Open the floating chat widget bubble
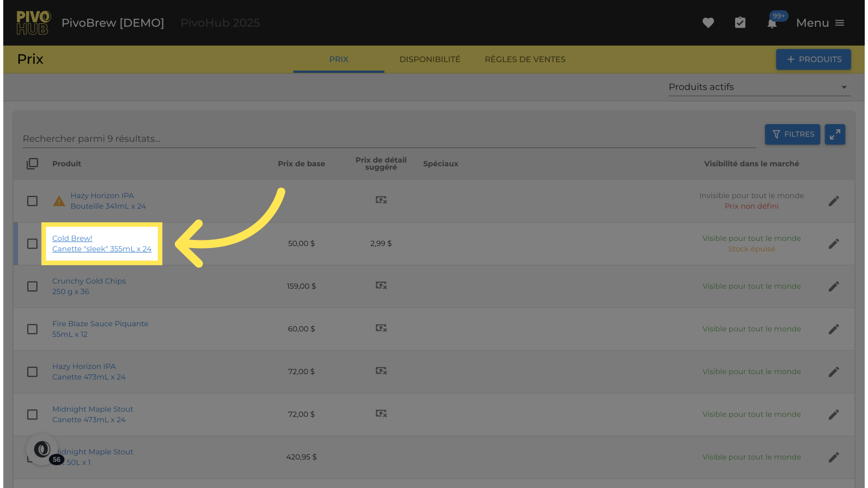868x488 pixels. (x=42, y=449)
